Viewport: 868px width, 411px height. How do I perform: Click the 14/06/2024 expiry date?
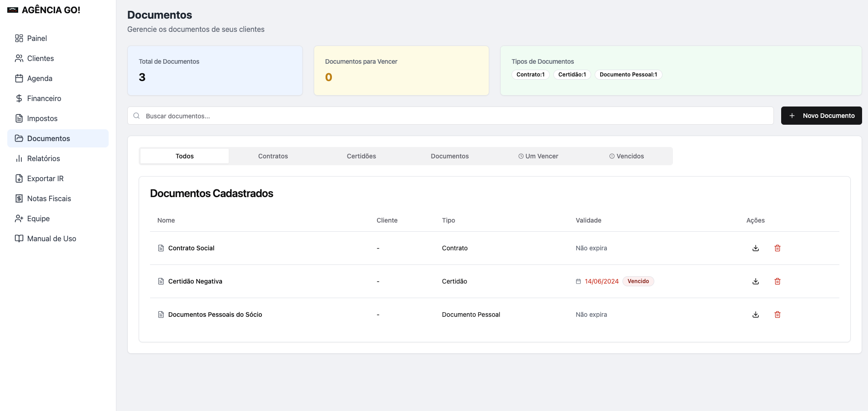(x=602, y=281)
